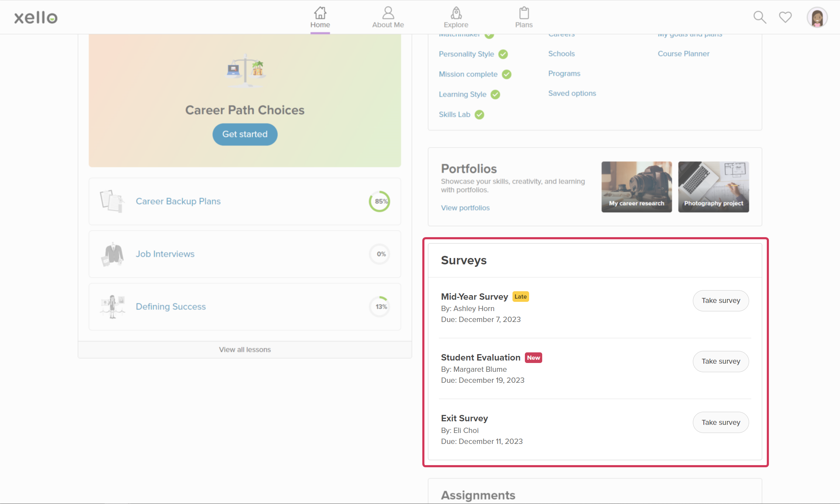The image size is (840, 504).
Task: Click 'By: Margaret Blume' text
Action: pyautogui.click(x=474, y=369)
